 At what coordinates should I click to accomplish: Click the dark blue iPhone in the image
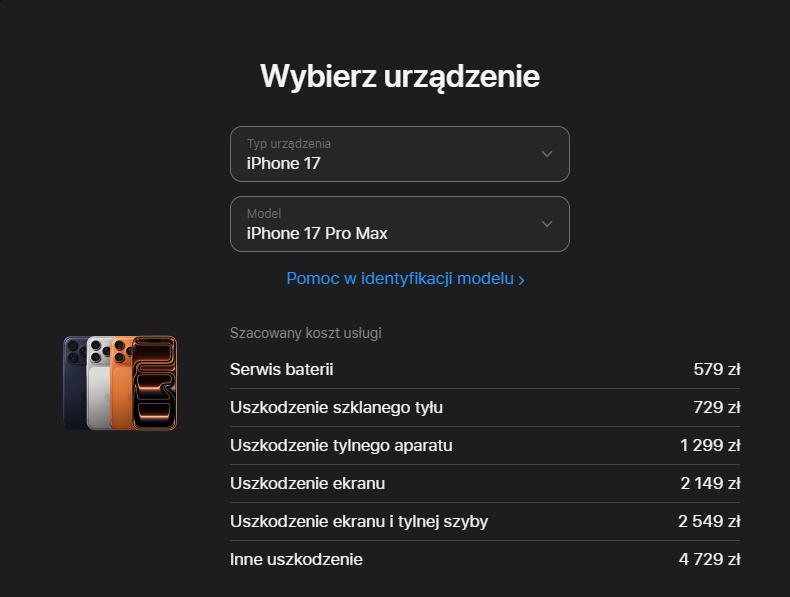point(74,383)
